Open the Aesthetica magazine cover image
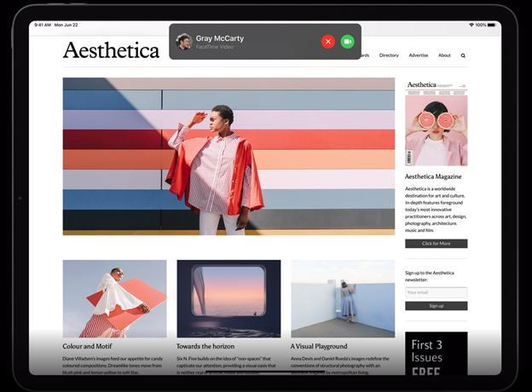 click(x=437, y=123)
